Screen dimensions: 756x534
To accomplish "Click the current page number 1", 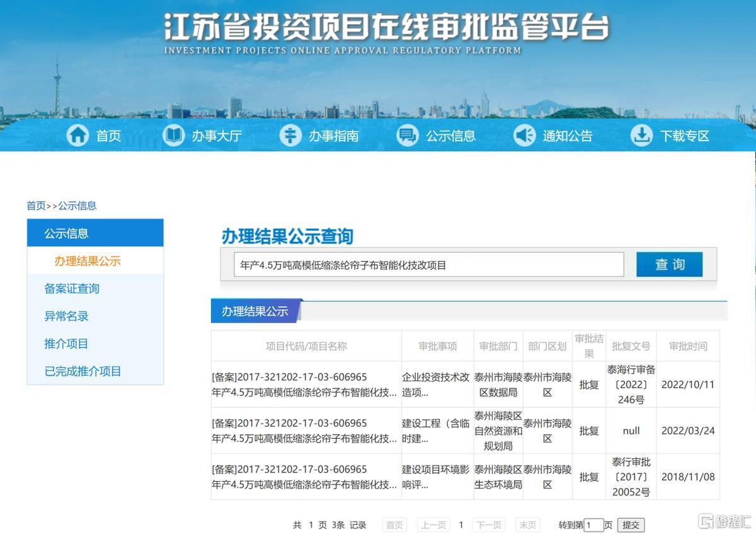I will coord(461,525).
